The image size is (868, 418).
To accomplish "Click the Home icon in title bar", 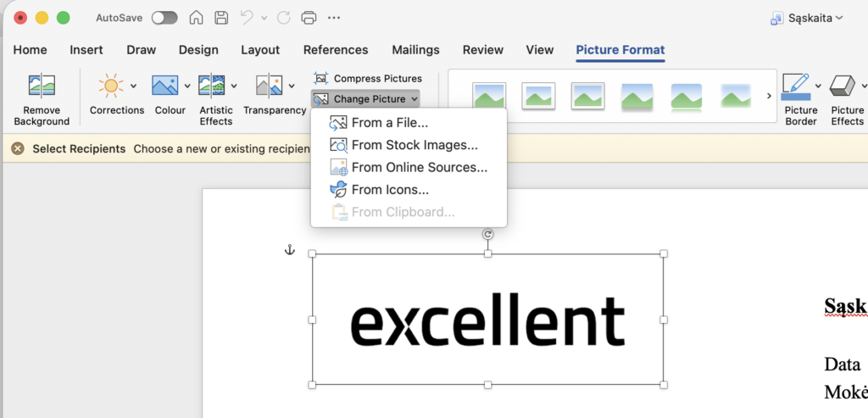I will [196, 18].
